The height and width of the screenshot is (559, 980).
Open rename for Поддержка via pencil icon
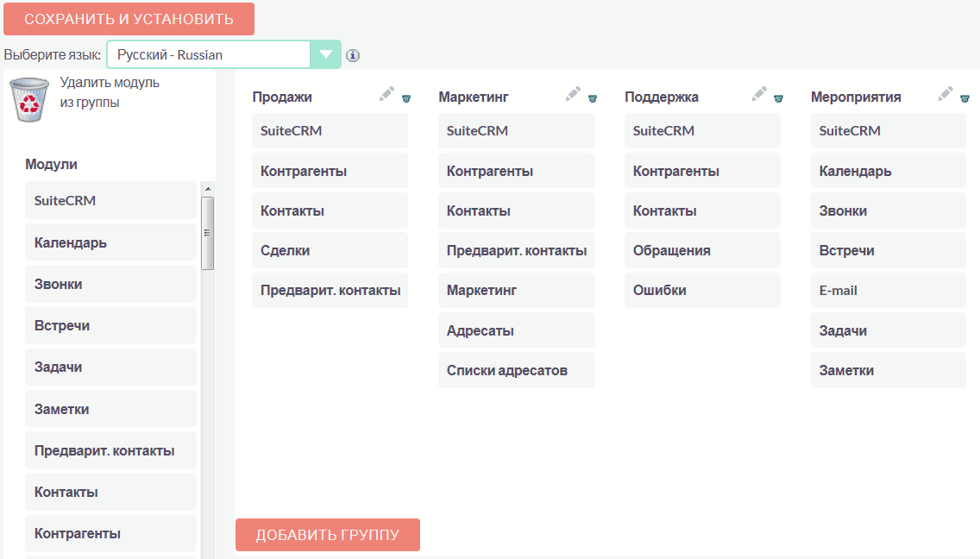(759, 93)
